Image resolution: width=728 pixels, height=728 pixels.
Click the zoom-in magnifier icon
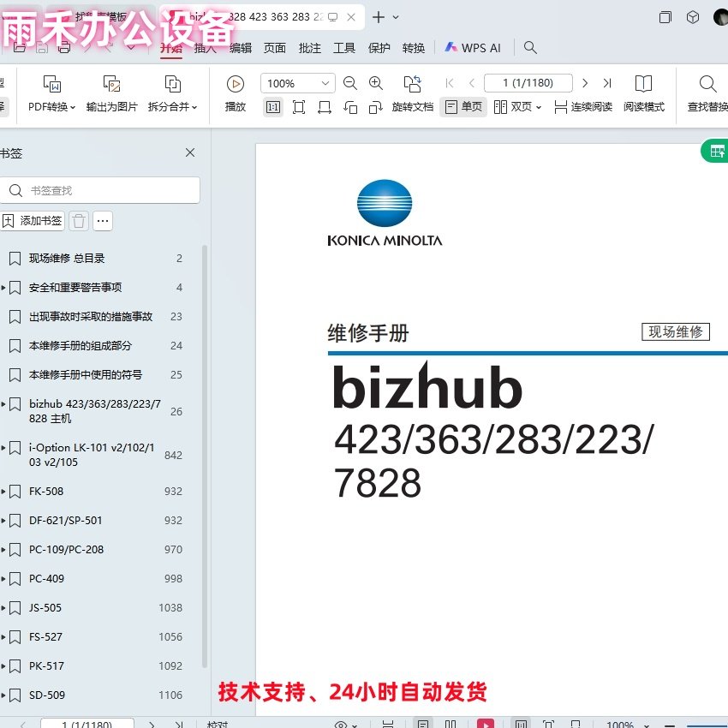pos(376,84)
